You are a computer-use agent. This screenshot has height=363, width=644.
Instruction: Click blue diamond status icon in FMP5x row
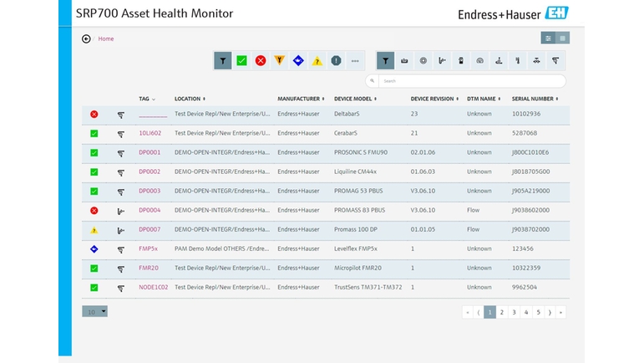pyautogui.click(x=94, y=249)
